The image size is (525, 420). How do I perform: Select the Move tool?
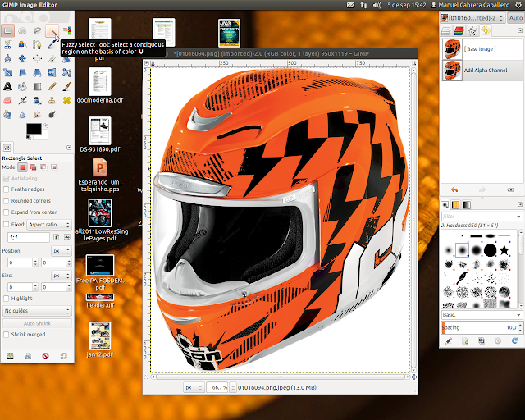point(22,58)
